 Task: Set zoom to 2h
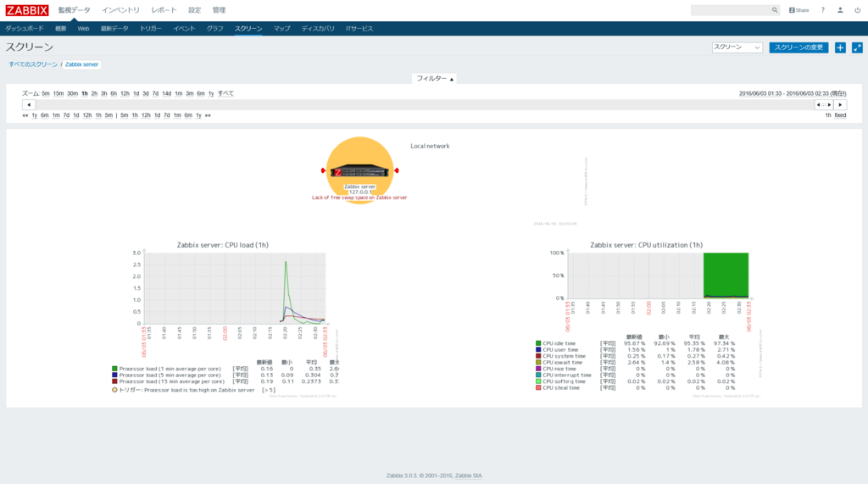94,93
